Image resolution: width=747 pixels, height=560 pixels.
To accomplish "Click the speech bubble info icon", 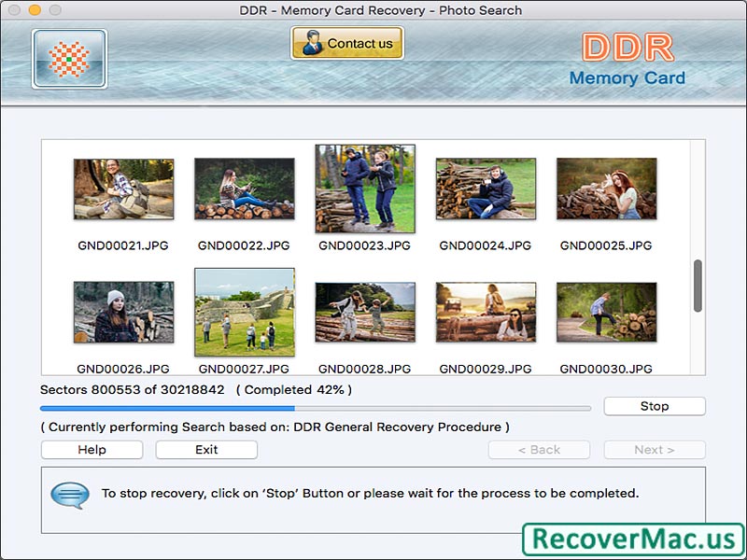I will tap(70, 495).
